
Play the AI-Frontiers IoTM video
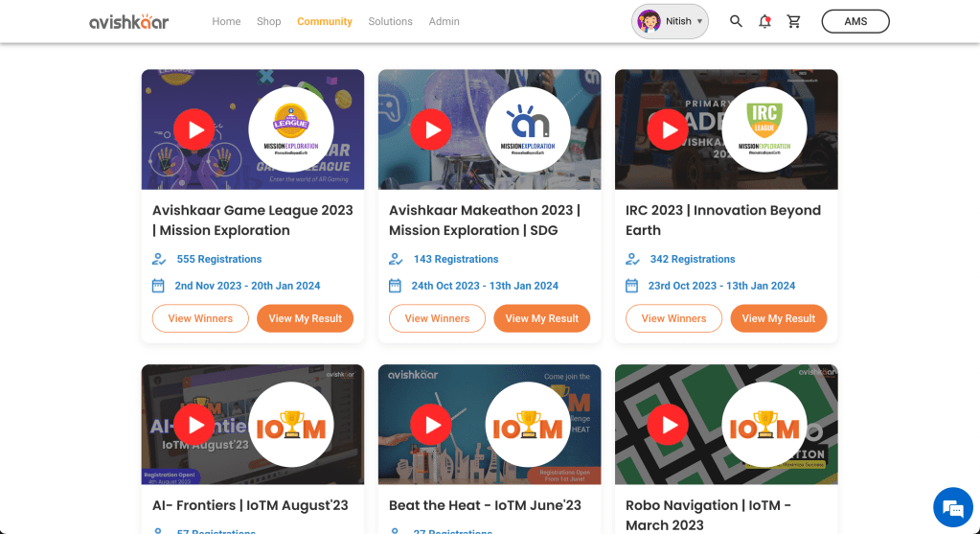[x=194, y=424]
